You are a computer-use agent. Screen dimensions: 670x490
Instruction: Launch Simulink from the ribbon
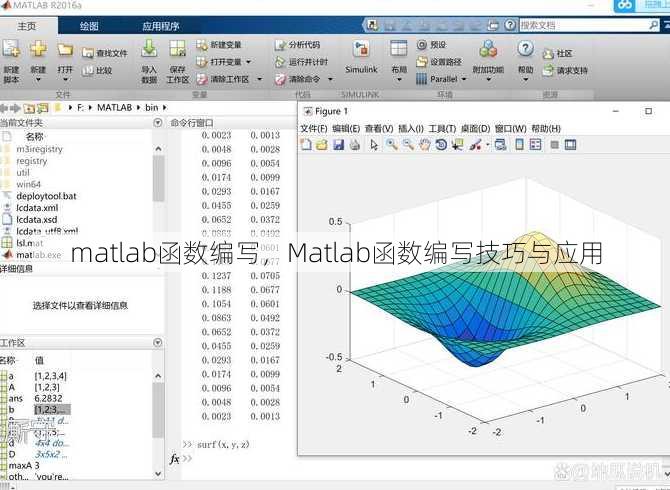point(361,58)
